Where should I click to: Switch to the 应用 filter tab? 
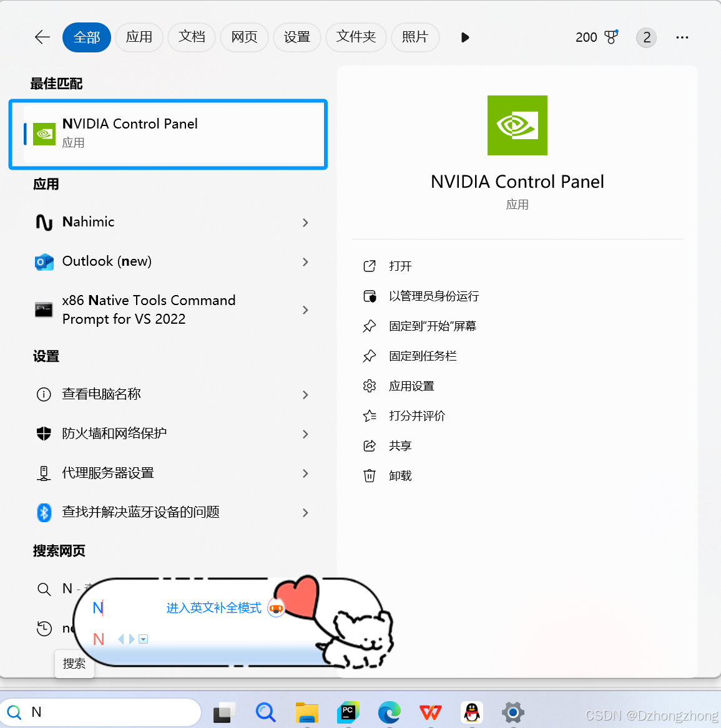tap(139, 37)
